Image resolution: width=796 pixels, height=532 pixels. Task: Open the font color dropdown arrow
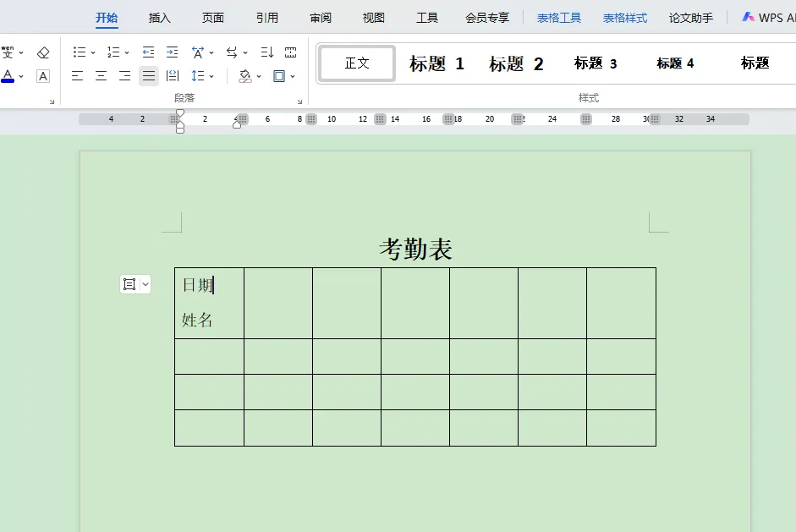(21, 76)
